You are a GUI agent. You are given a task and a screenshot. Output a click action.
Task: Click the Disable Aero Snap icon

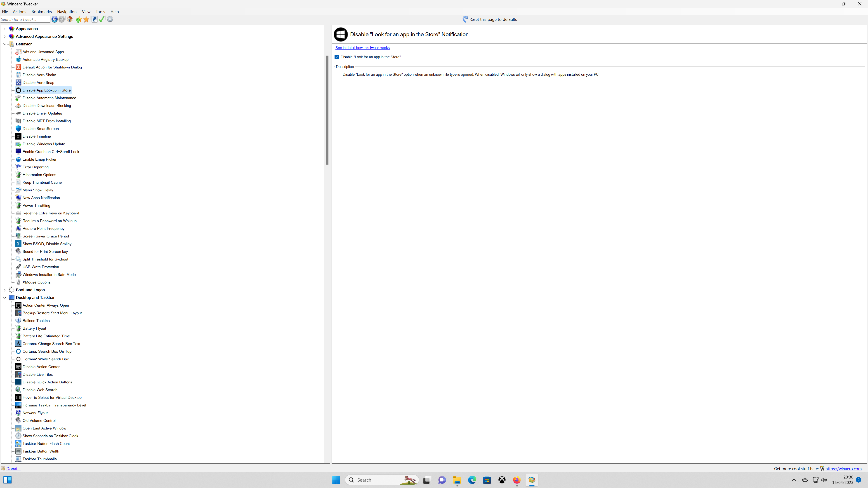19,82
